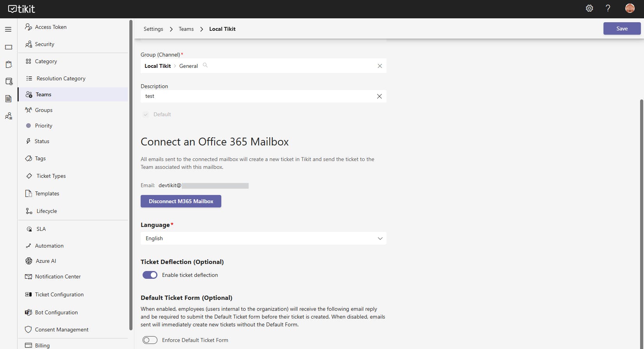Select Ticket Types in the sidebar
Viewport: 644px width, 349px height.
(x=51, y=176)
